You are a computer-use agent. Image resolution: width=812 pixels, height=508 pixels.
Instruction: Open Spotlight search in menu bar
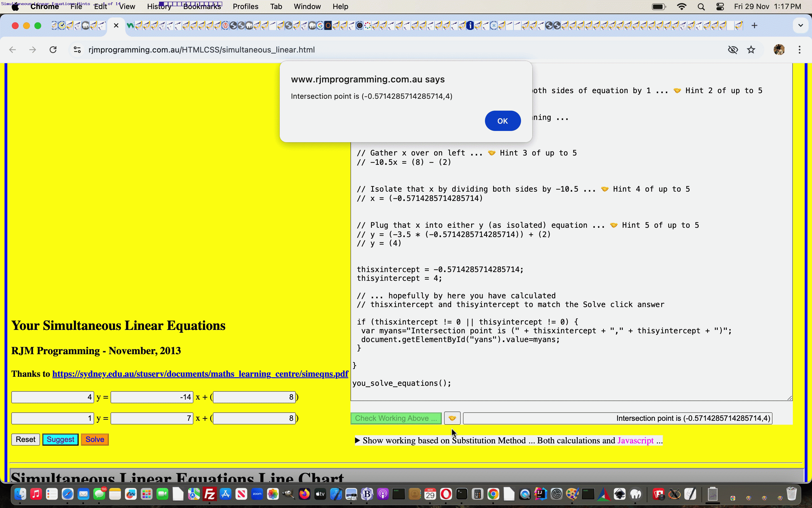pyautogui.click(x=701, y=6)
